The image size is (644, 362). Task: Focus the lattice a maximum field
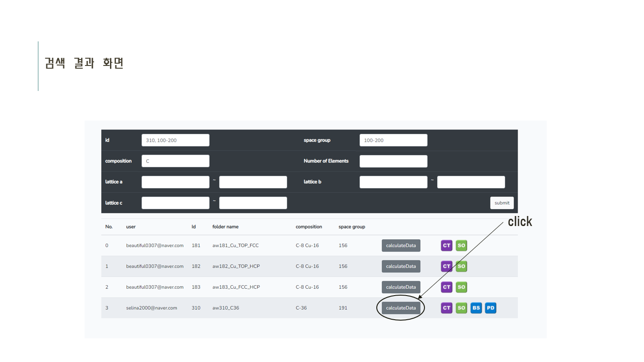253,182
